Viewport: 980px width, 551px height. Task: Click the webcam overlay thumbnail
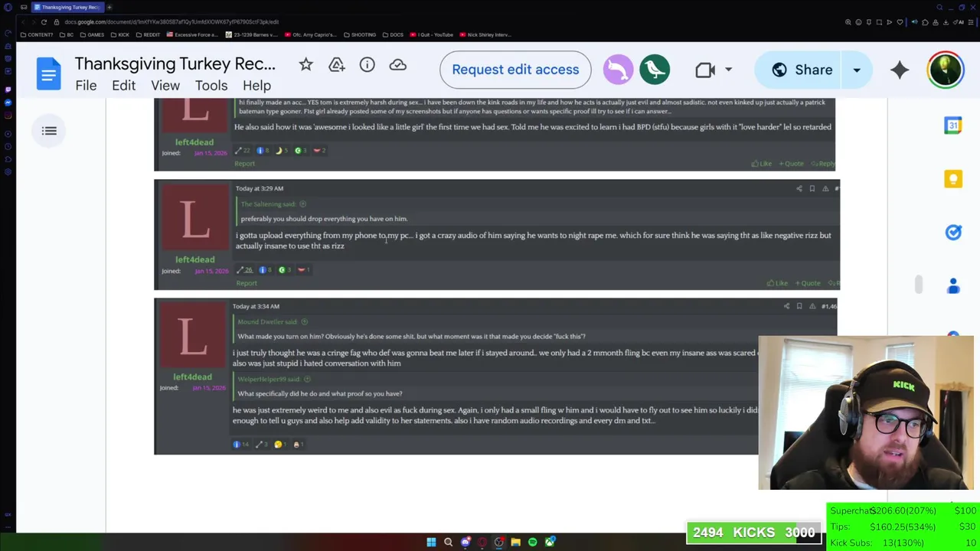point(865,412)
